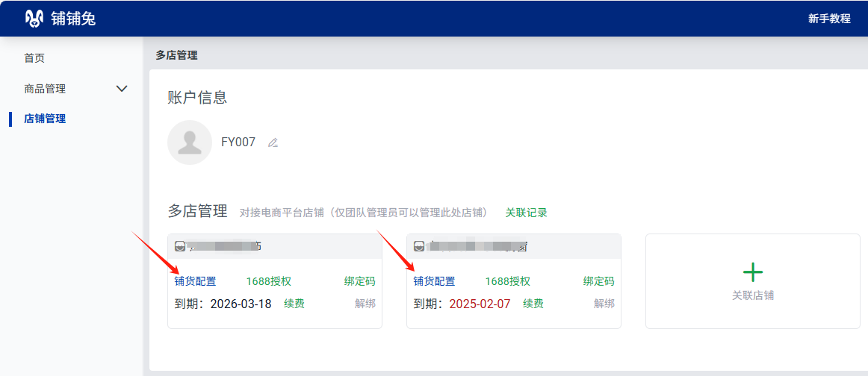Select 店铺管理 in the sidebar
This screenshot has height=376, width=868.
pos(45,119)
